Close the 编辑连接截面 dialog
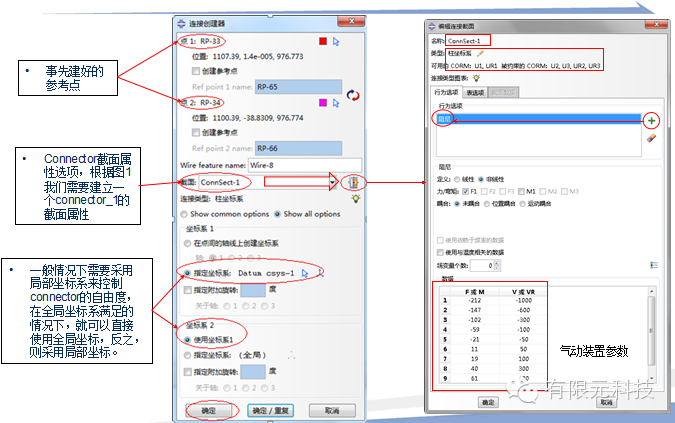The image size is (675, 423). coord(657,25)
